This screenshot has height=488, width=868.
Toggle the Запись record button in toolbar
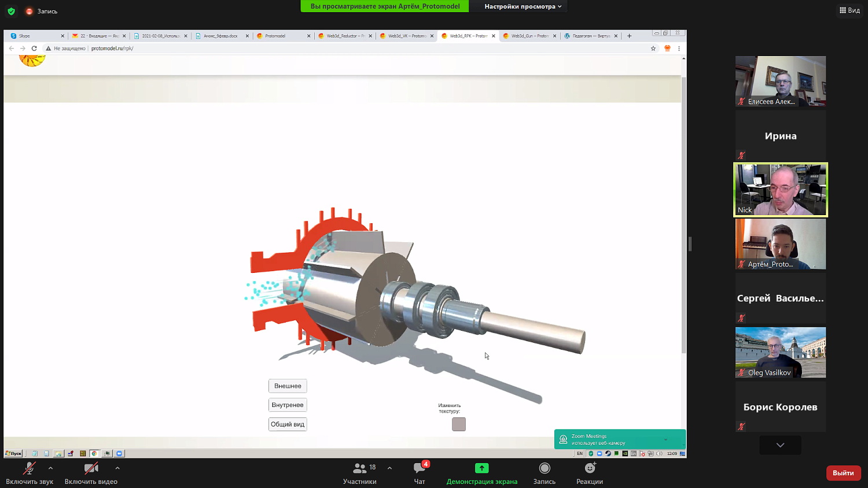click(x=545, y=472)
